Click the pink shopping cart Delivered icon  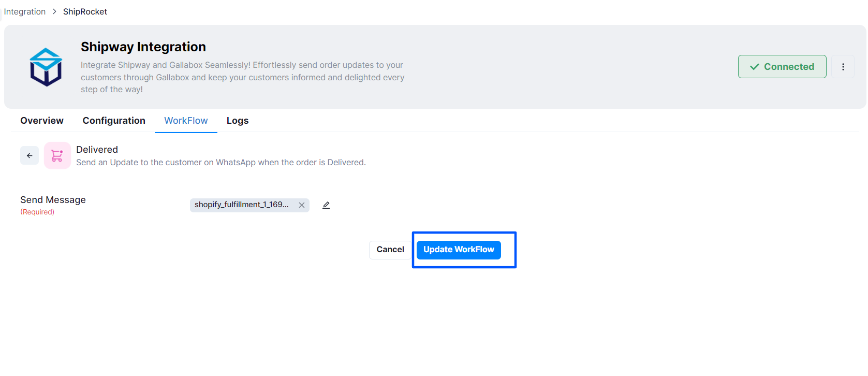pos(57,155)
